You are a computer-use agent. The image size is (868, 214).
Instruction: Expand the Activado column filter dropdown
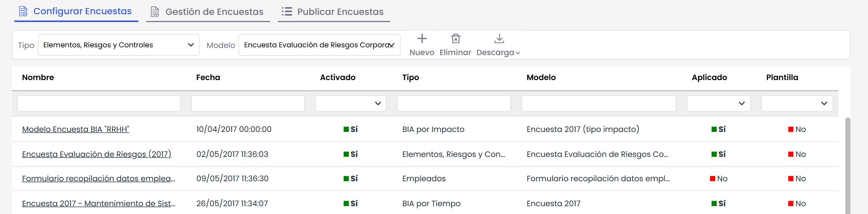[350, 103]
